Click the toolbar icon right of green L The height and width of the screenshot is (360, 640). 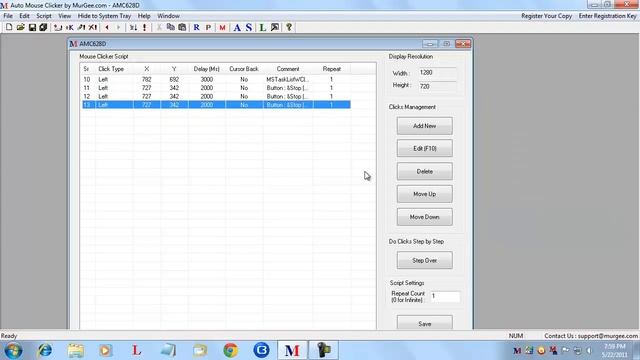tap(275, 27)
